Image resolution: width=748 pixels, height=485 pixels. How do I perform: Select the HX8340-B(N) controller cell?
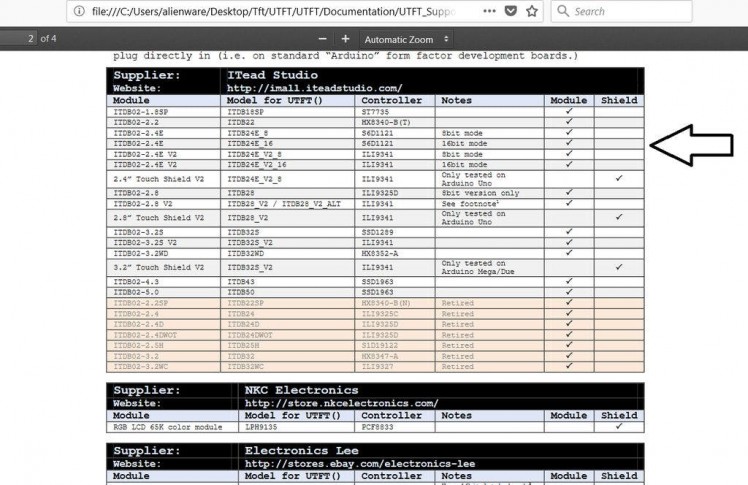(x=395, y=303)
